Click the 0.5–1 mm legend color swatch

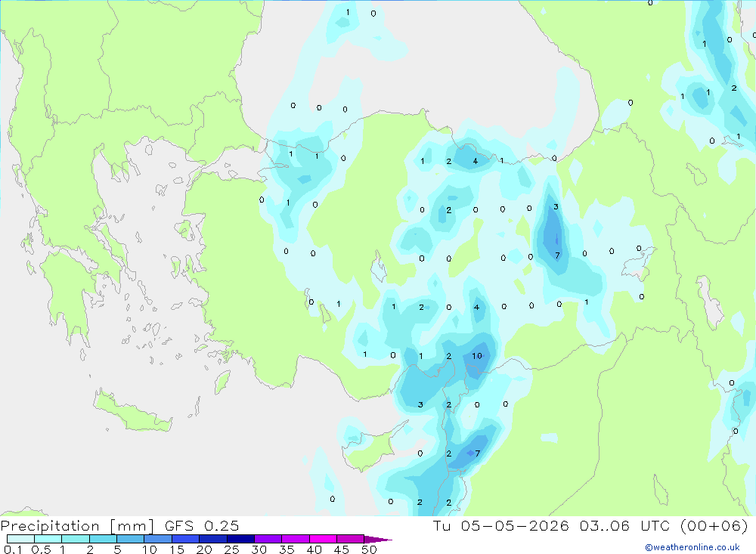click(48, 539)
